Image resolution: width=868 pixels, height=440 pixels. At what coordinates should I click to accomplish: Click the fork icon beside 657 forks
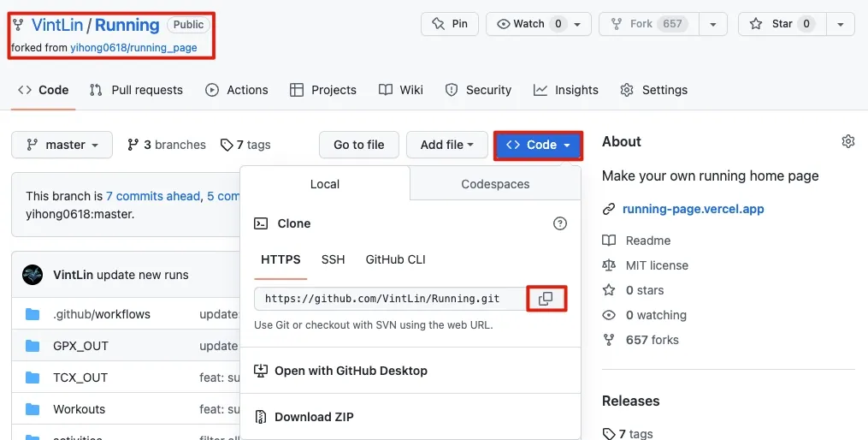point(609,340)
